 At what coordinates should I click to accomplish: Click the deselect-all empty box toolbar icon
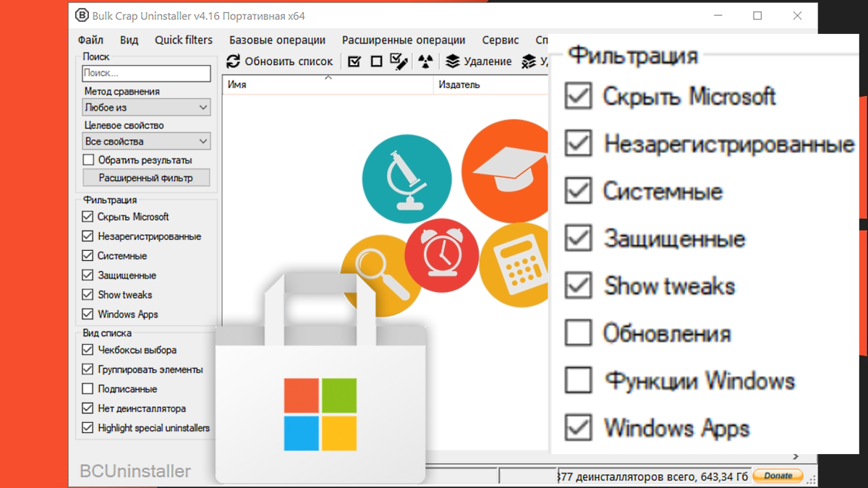[376, 61]
